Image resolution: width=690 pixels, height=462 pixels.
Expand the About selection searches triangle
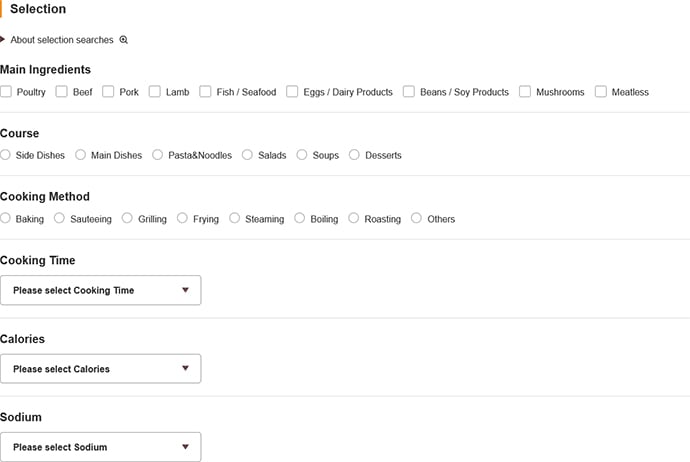2,40
